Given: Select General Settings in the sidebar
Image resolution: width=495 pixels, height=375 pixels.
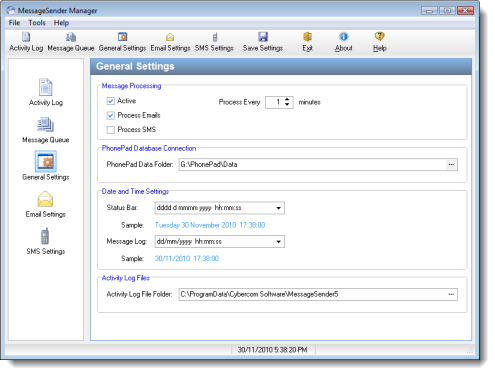Looking at the screenshot, I should click(x=46, y=166).
